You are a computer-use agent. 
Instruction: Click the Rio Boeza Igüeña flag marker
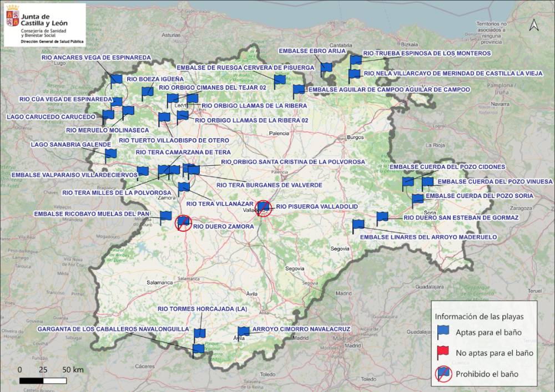(x=147, y=94)
